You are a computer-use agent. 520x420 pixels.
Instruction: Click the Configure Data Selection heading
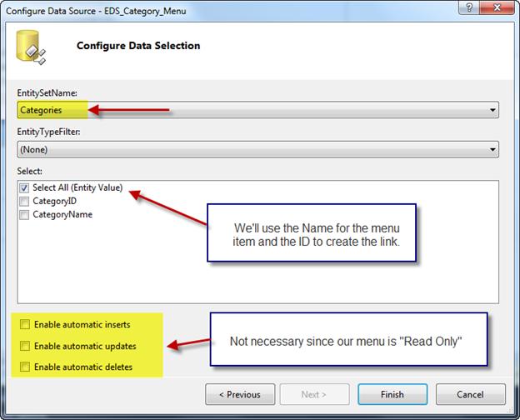137,45
